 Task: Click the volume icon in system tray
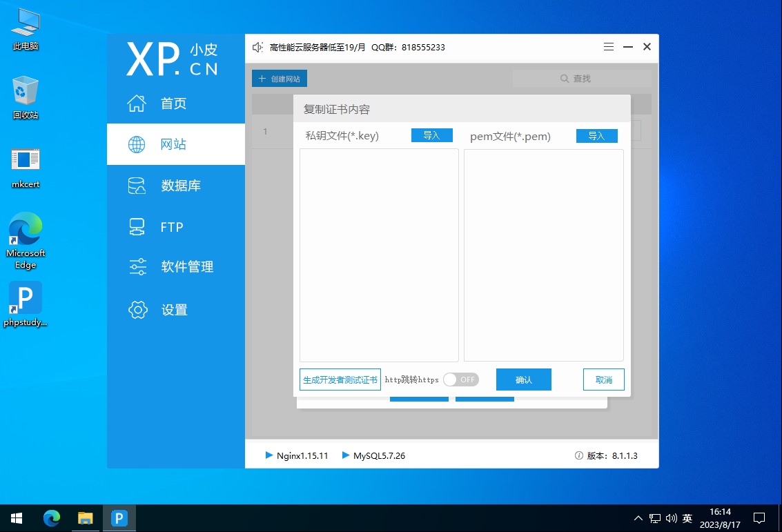(x=672, y=518)
